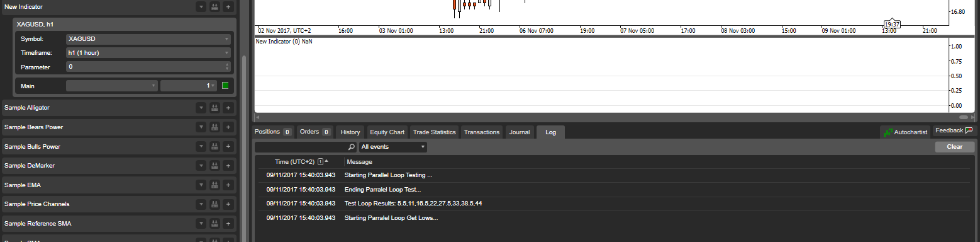Open the Feedback dialog
The height and width of the screenshot is (242, 980).
pyautogui.click(x=954, y=130)
